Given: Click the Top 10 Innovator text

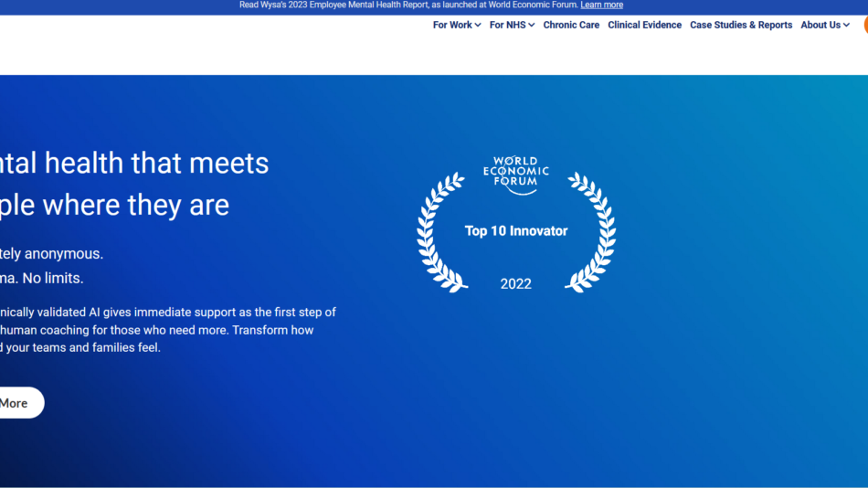Looking at the screenshot, I should click(516, 231).
